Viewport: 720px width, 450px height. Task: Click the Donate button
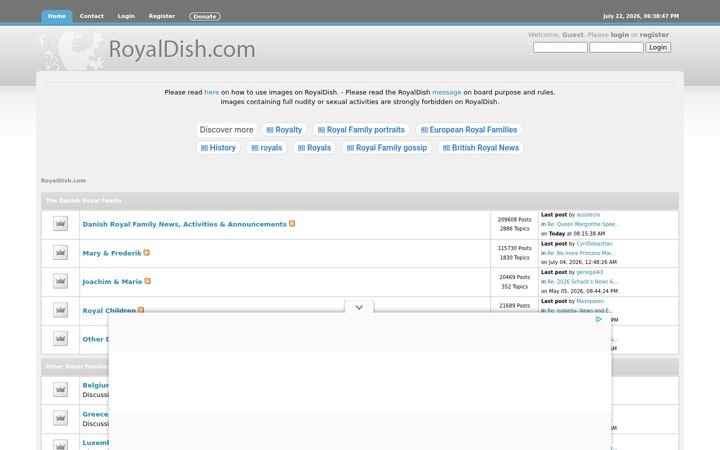coord(205,17)
